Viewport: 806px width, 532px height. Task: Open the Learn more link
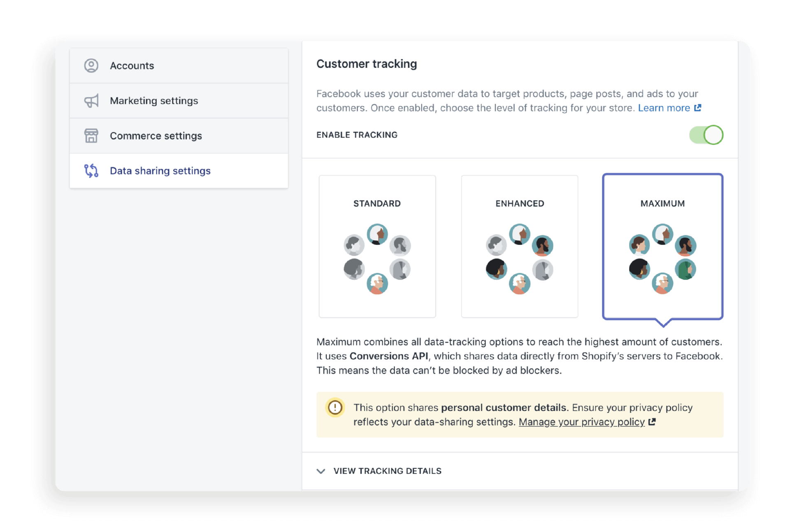click(x=664, y=108)
